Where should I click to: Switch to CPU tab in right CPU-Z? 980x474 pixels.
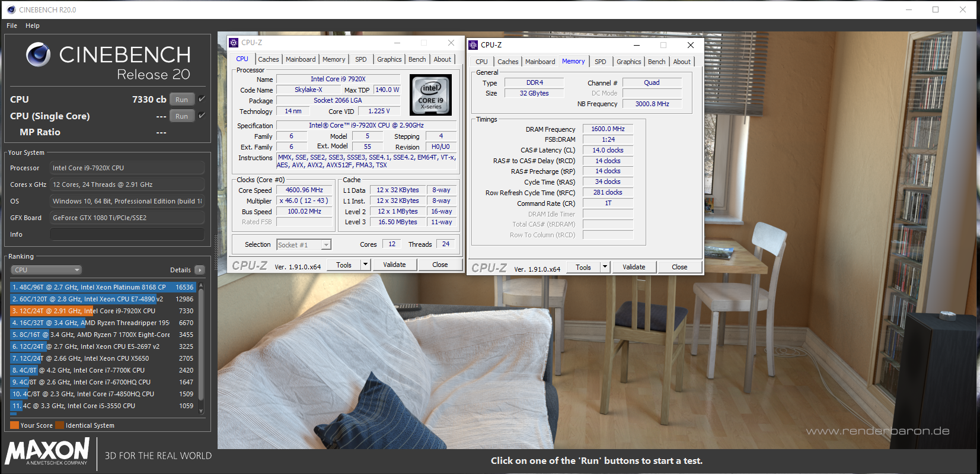click(482, 62)
